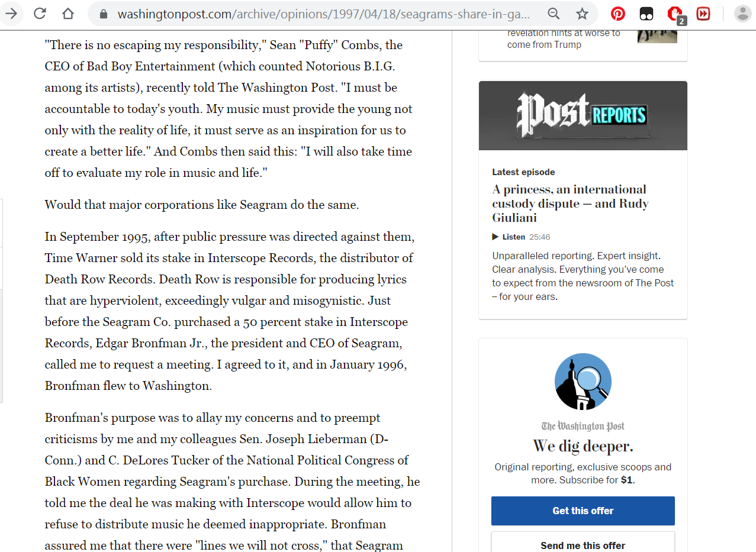Play the Post Reports episode via Listen
Image resolution: width=756 pixels, height=552 pixels.
point(509,237)
